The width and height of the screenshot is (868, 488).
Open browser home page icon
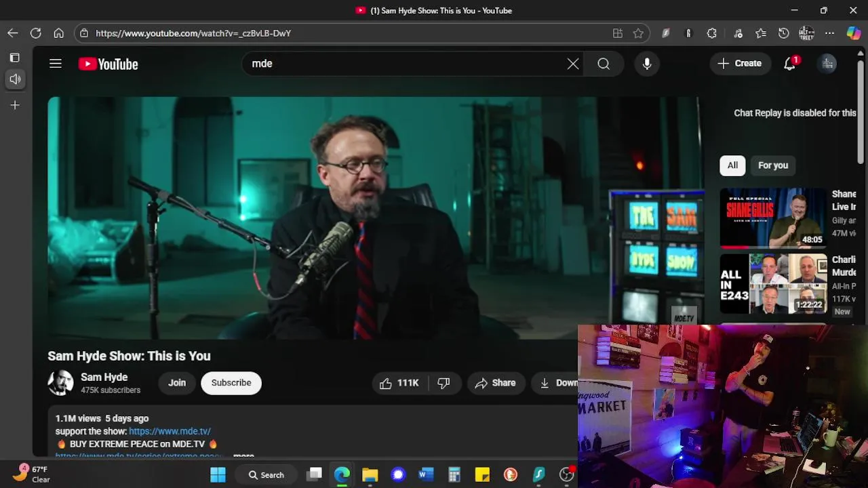(x=59, y=33)
